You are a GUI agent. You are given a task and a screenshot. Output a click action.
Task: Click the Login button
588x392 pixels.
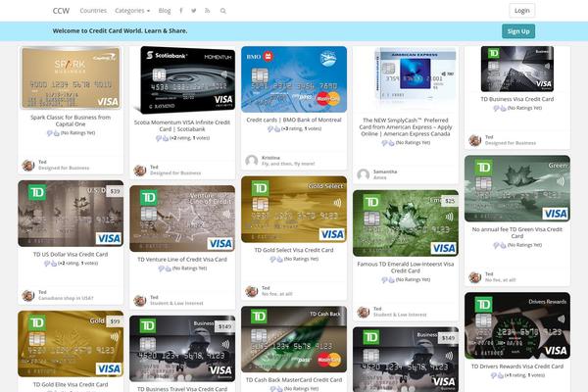[x=522, y=11]
